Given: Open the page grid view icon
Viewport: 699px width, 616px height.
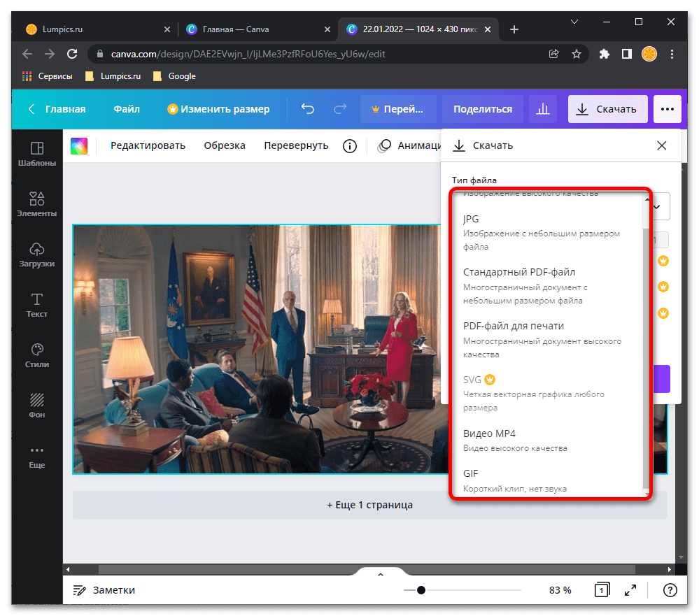Looking at the screenshot, I should point(602,590).
